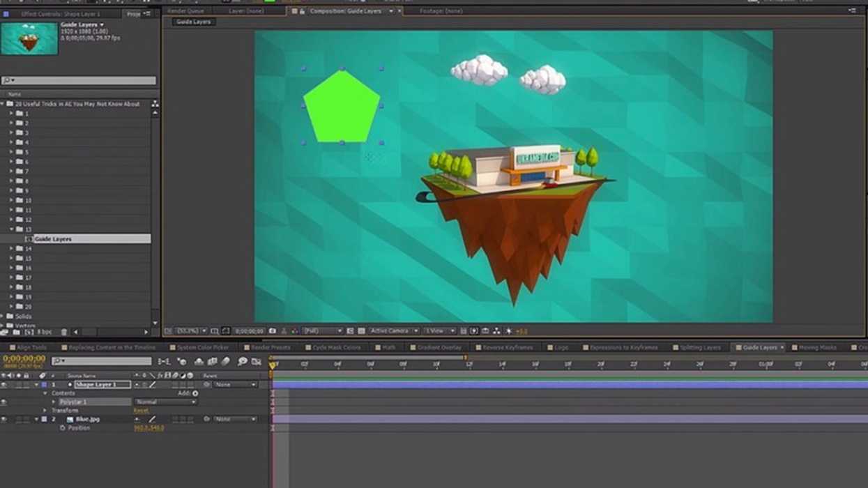Click the Draft 3D icon in timeline
This screenshot has height=488, width=868.
(x=182, y=361)
